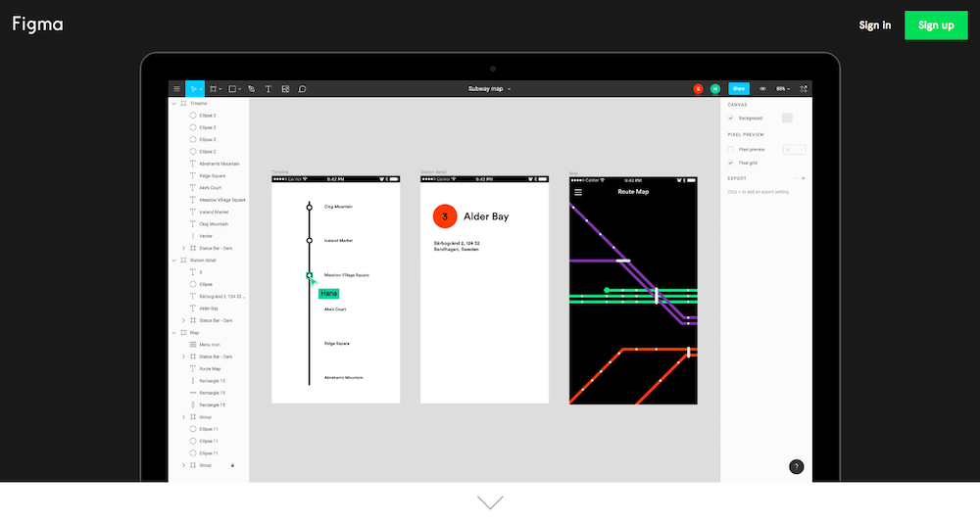Disable the Pixel grid checkbox
Viewport: 980px width, 522px height.
click(731, 163)
